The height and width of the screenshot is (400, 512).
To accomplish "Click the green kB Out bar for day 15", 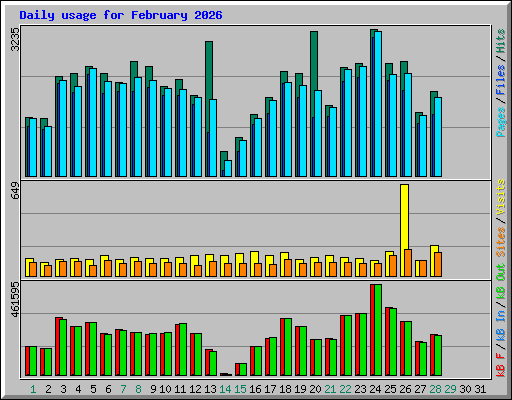I will tap(243, 370).
